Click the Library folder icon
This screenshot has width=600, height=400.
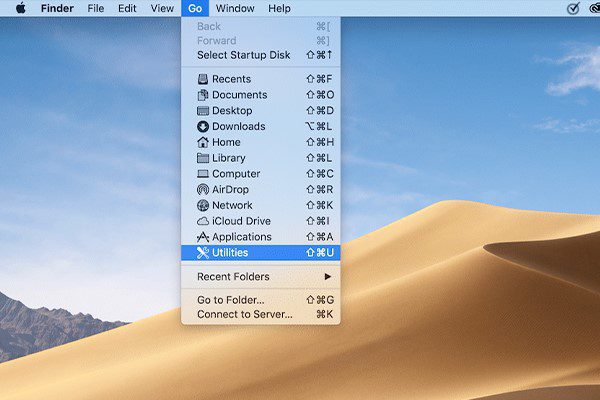click(203, 158)
